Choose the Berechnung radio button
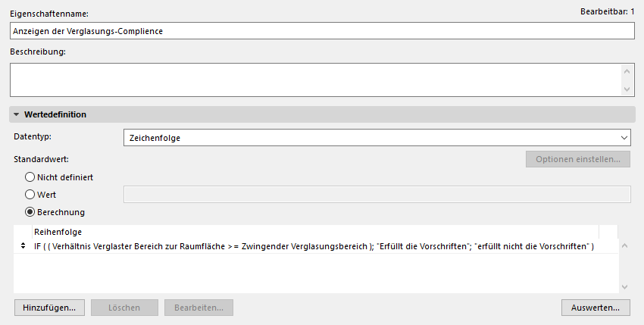 [30, 212]
